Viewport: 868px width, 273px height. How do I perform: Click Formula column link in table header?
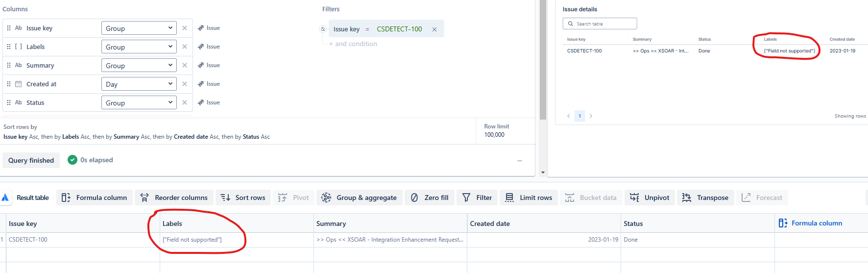(811, 223)
